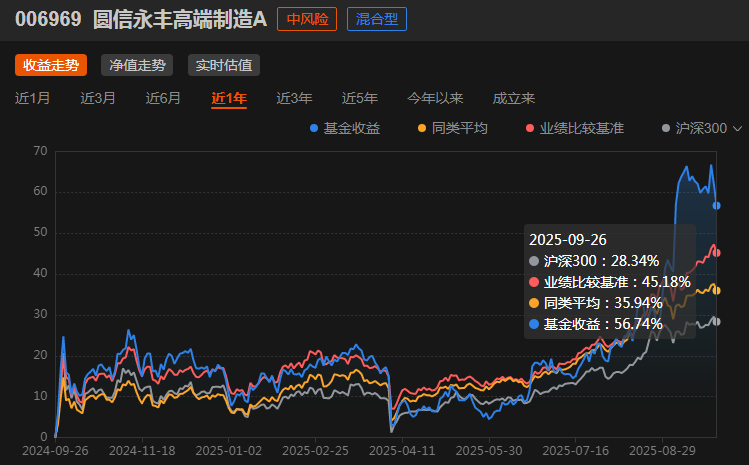This screenshot has width=749, height=465.
Task: Click x-axis label 2025-02-25
Action: (315, 451)
